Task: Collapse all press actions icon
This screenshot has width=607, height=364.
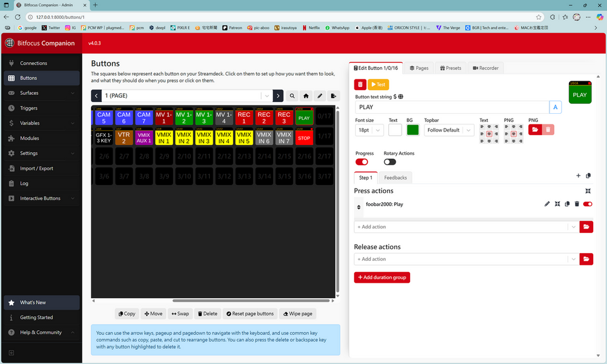Action: (x=588, y=191)
